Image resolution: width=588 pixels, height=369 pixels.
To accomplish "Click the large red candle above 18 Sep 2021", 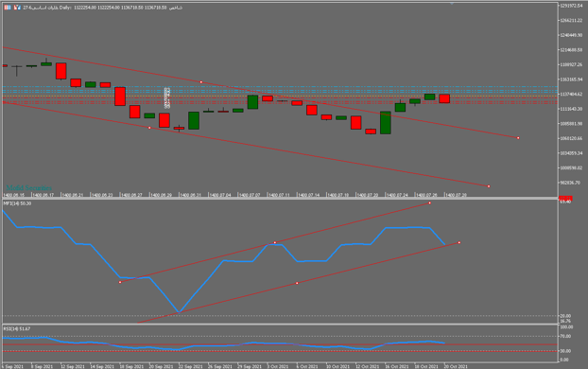I will coord(120,97).
